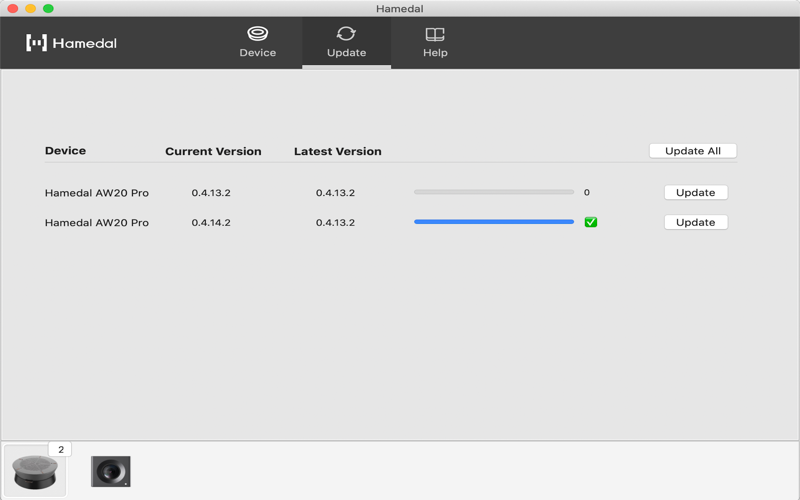Screen dimensions: 800x500
Task: Click current version value 0.4.14.2
Action: tap(211, 223)
